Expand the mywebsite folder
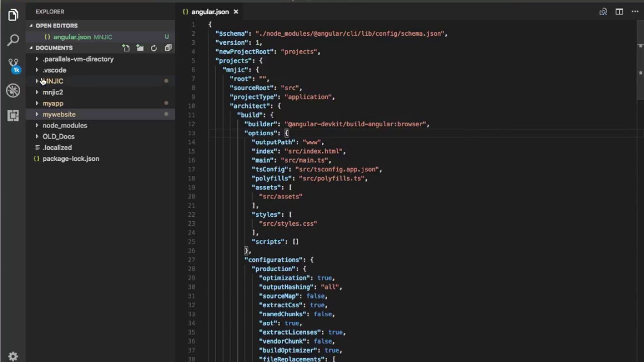Image resolution: width=644 pixels, height=362 pixels. pyautogui.click(x=100, y=114)
